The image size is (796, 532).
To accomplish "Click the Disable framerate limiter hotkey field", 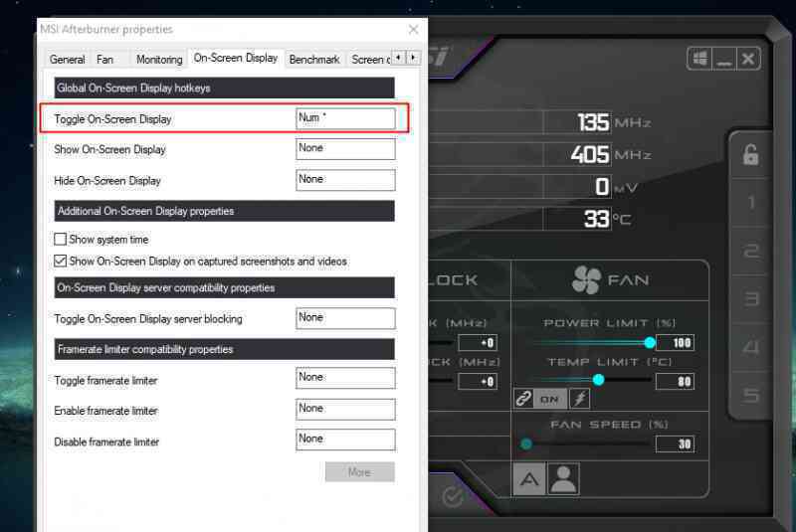I will point(345,440).
